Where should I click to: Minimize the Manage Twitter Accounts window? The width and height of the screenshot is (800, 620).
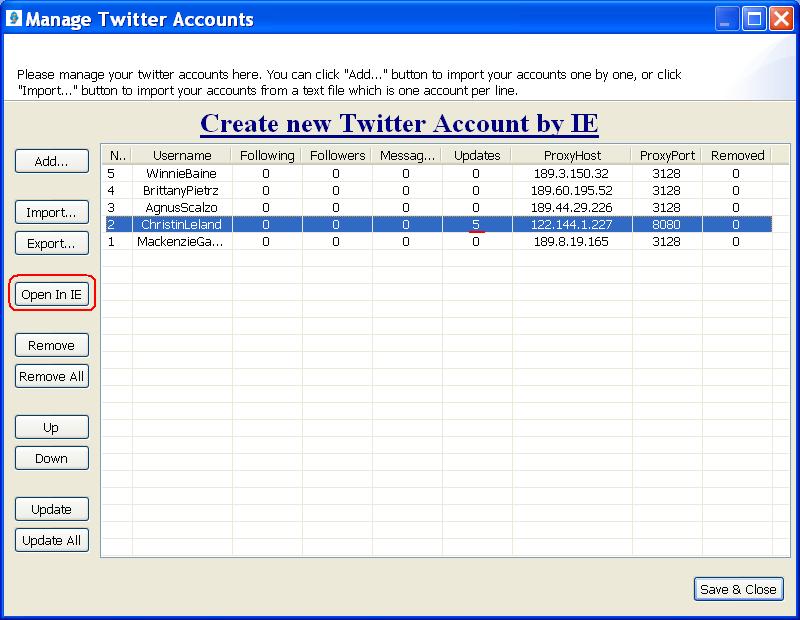click(727, 19)
